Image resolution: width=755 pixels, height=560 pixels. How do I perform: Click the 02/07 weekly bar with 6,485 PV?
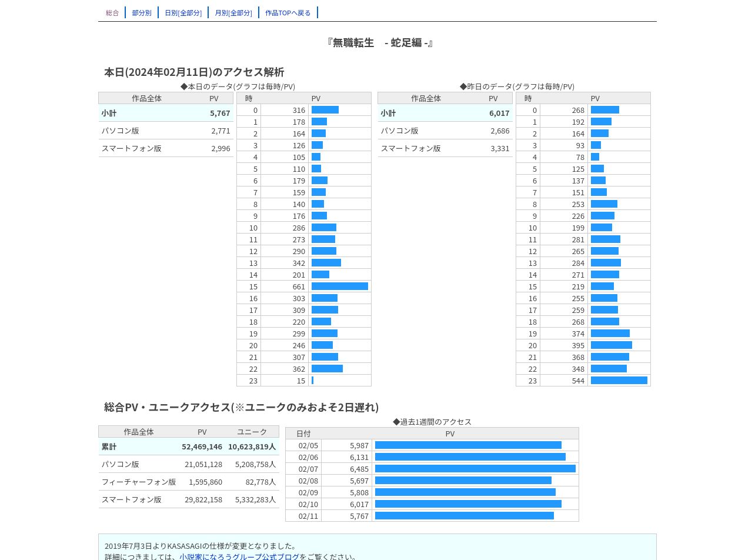tap(475, 469)
